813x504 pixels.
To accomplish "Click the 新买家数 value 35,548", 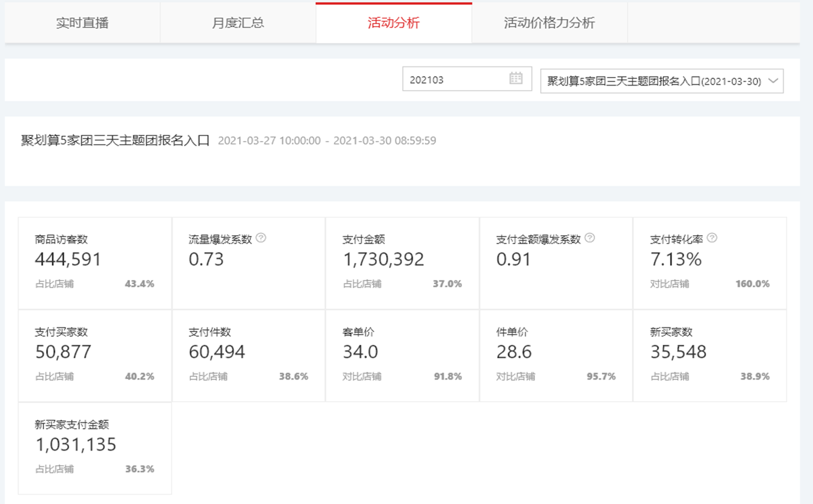I will tap(678, 352).
